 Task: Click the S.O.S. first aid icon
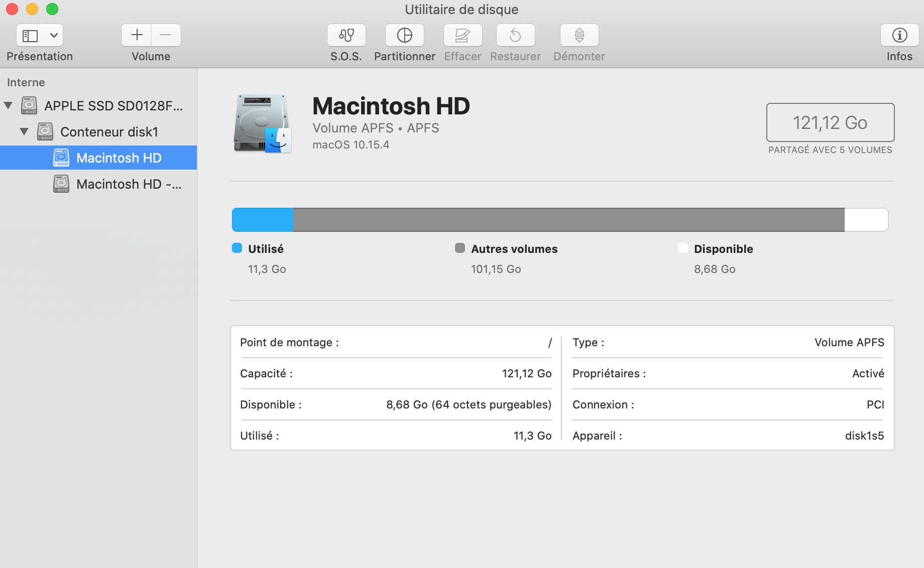(346, 35)
